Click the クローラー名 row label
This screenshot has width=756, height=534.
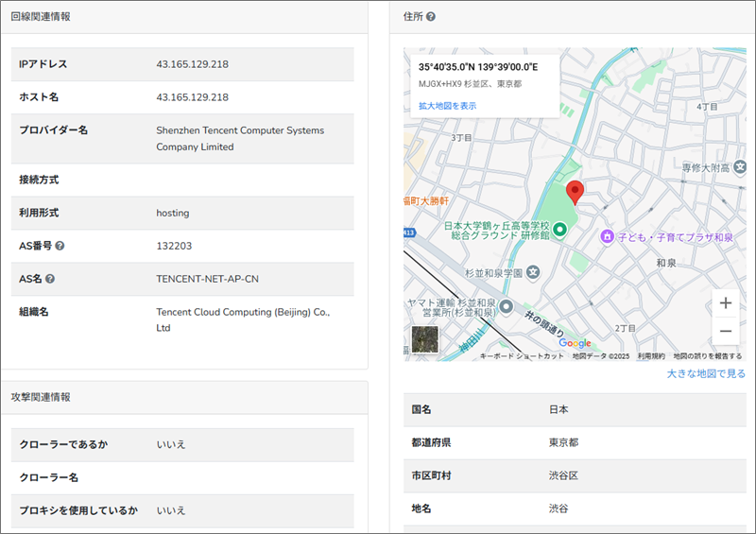pos(49,477)
